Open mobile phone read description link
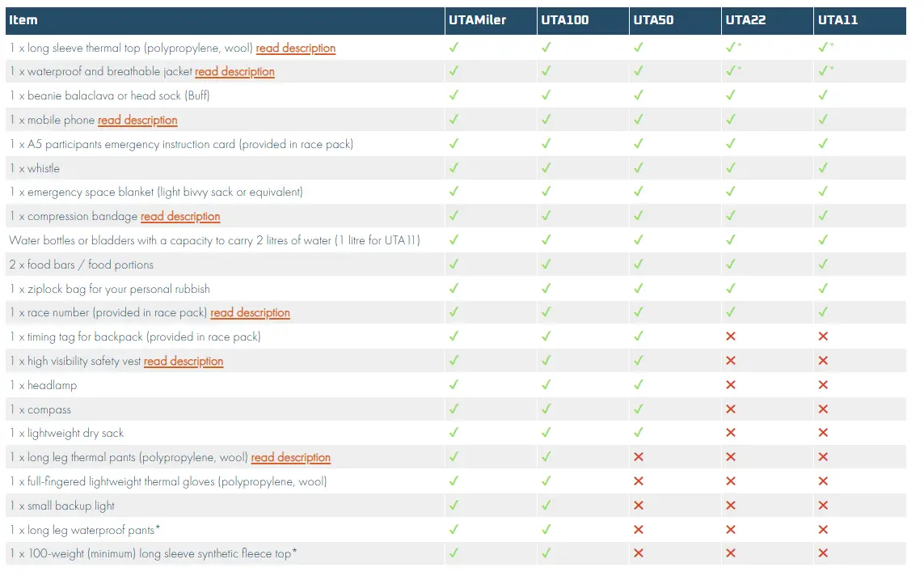 coord(137,121)
